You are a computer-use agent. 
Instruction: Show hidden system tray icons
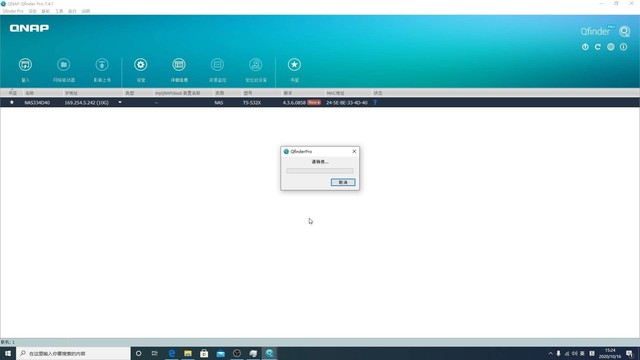551,353
